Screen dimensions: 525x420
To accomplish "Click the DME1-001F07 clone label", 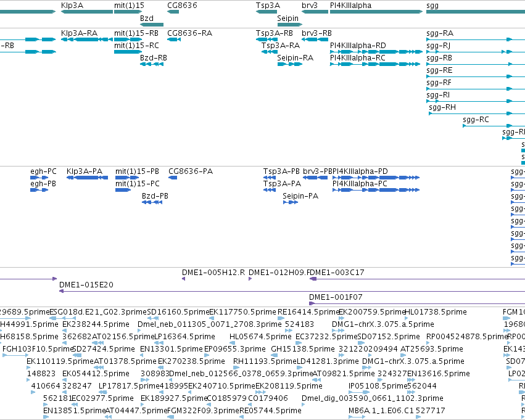I will point(336,297).
